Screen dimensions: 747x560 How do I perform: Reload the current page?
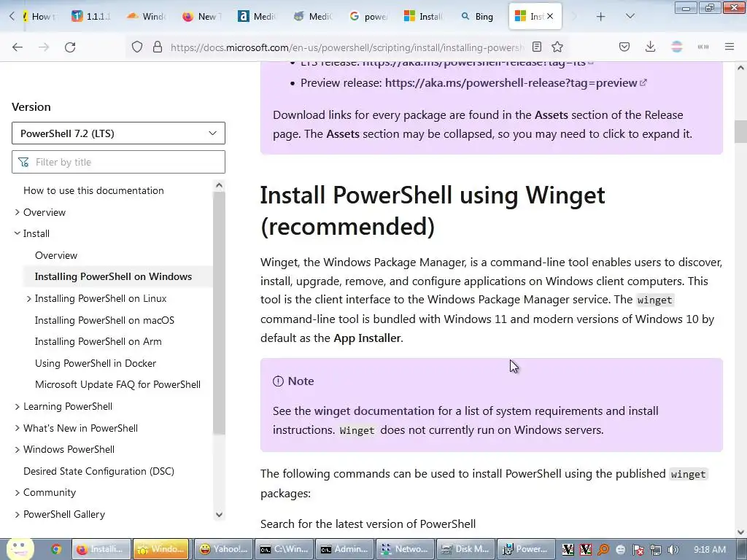point(70,47)
